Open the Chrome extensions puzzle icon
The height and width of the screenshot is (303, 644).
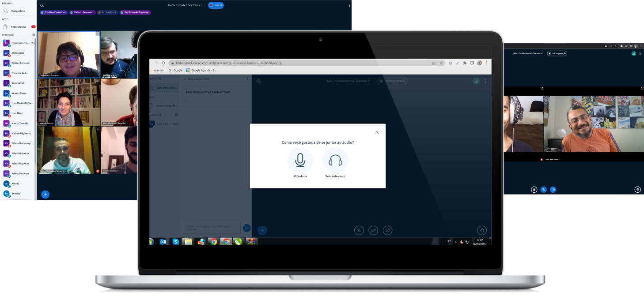pyautogui.click(x=465, y=63)
